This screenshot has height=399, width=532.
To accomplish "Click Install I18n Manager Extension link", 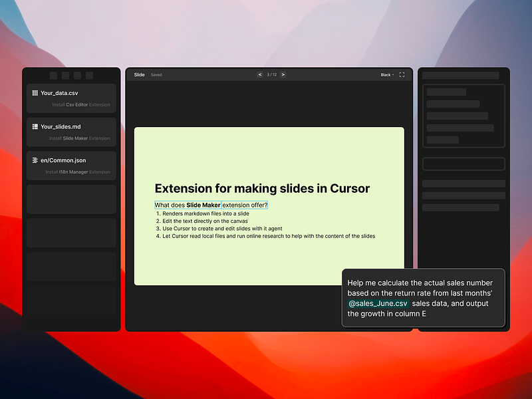I will [x=78, y=172].
